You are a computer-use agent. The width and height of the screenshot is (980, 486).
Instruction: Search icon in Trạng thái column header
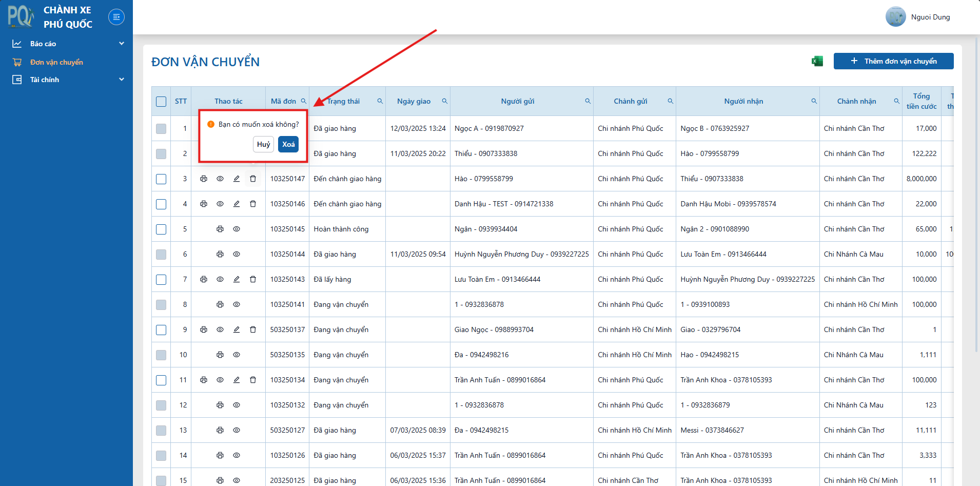click(380, 101)
